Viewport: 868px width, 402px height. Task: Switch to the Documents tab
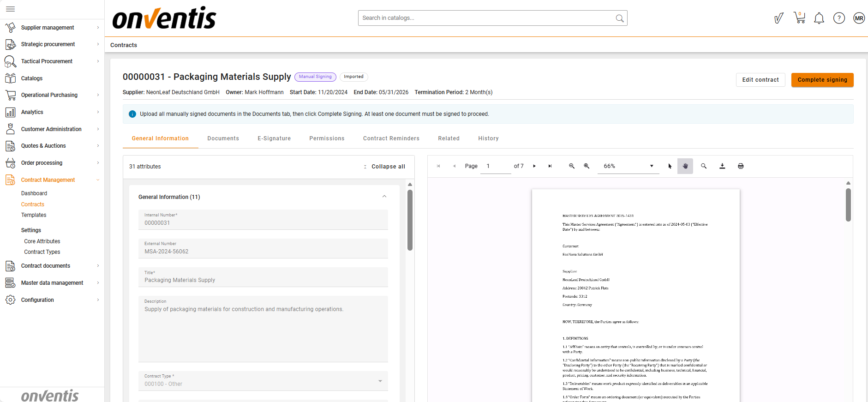point(223,138)
